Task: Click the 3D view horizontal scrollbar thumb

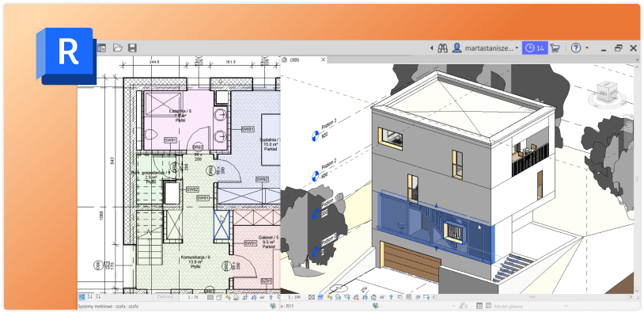Action: point(532,297)
